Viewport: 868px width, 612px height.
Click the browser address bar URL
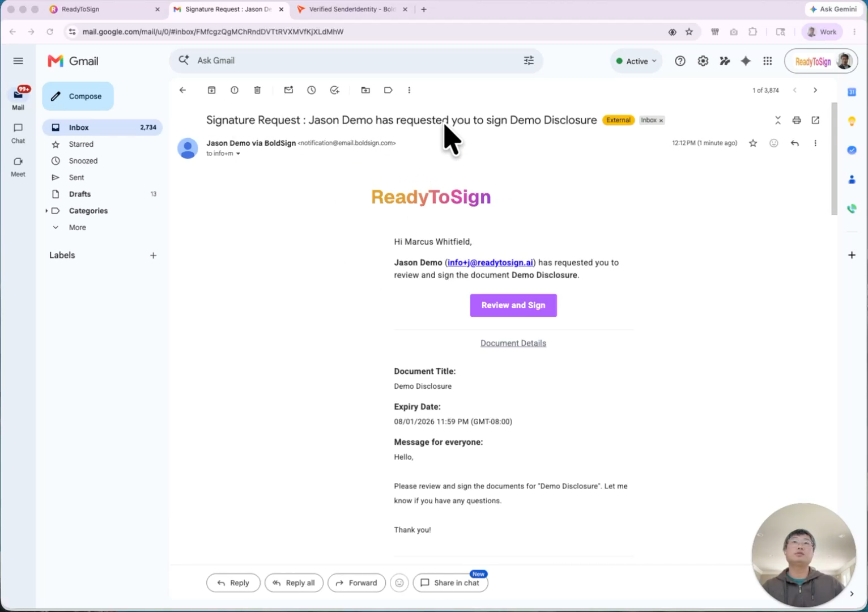click(213, 32)
